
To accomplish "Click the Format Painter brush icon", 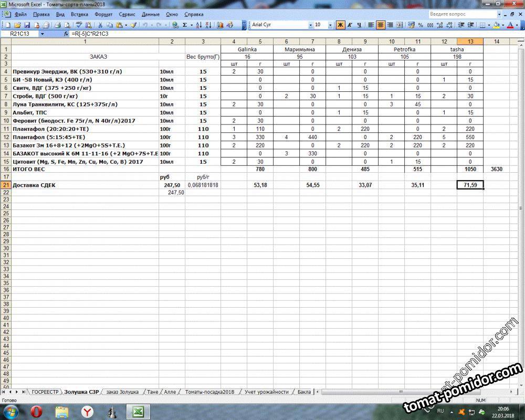I will pyautogui.click(x=133, y=25).
